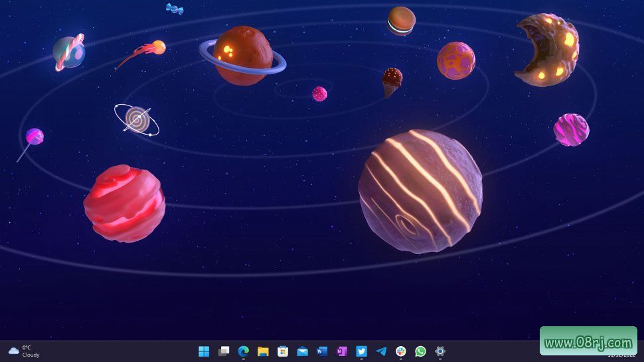Open File Explorer folder icon
Viewport: 644px width, 362px height.
tap(263, 351)
